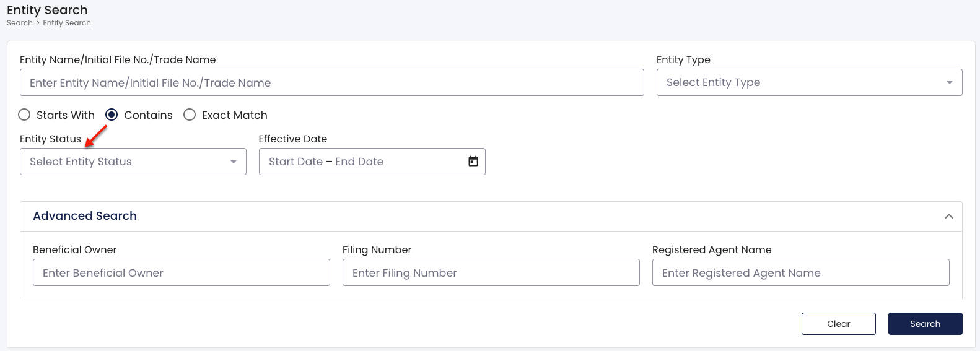Viewport: 980px width, 351px height.
Task: Focus the Enter Registered Agent Name field
Action: [x=800, y=272]
